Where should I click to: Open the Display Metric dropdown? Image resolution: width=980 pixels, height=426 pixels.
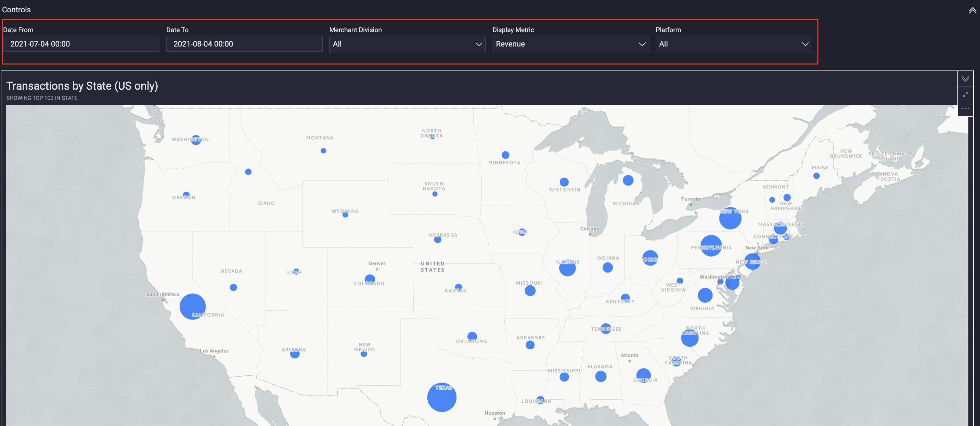point(570,44)
